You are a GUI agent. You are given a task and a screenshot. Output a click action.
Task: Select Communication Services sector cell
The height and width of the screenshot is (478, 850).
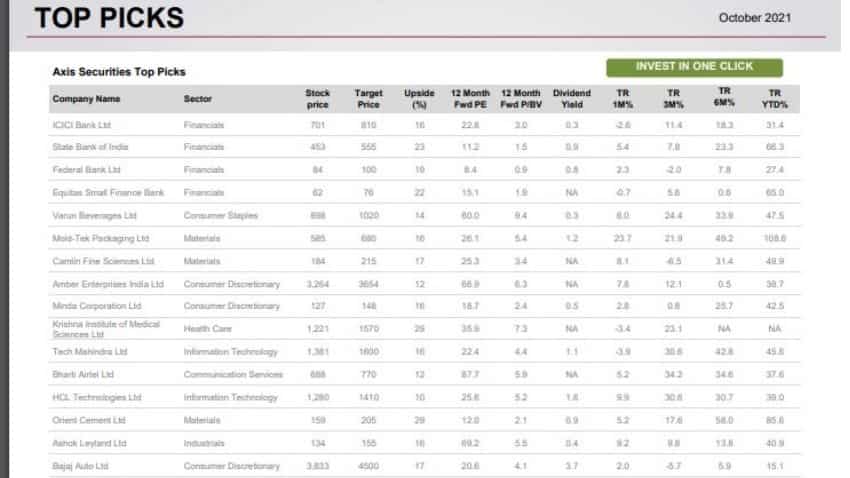pos(233,375)
